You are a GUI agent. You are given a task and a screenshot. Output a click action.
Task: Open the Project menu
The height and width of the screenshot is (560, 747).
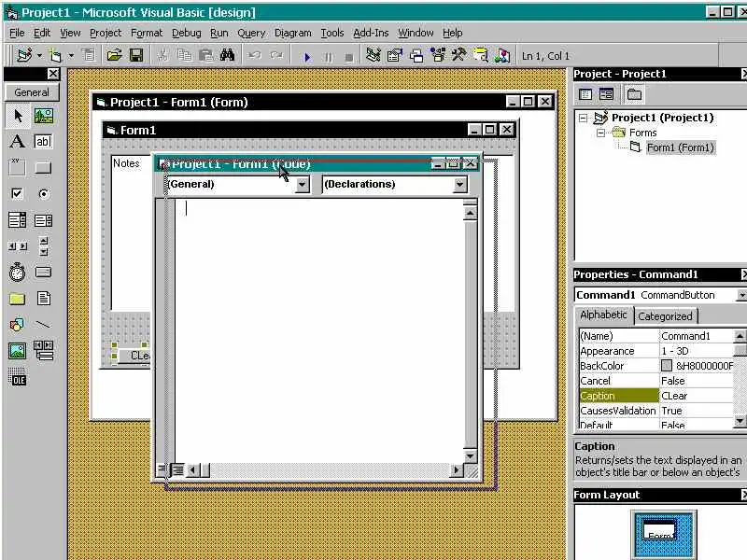(x=106, y=33)
